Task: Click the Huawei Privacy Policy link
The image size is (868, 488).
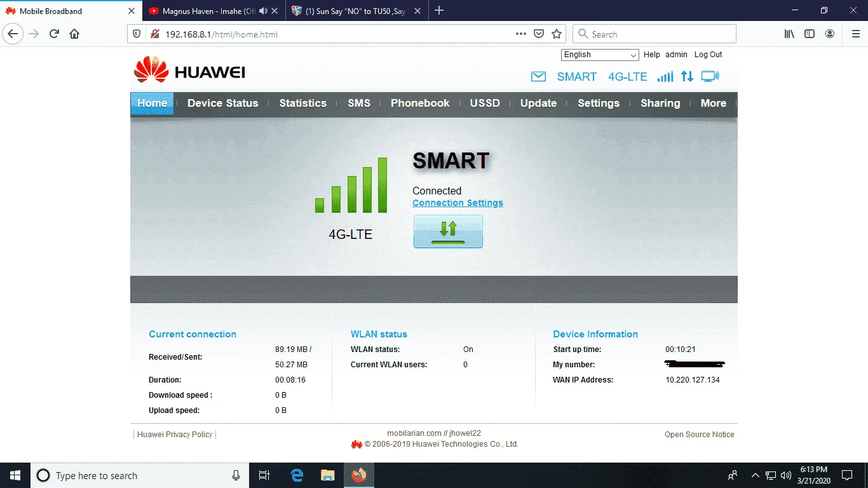Action: tap(175, 435)
